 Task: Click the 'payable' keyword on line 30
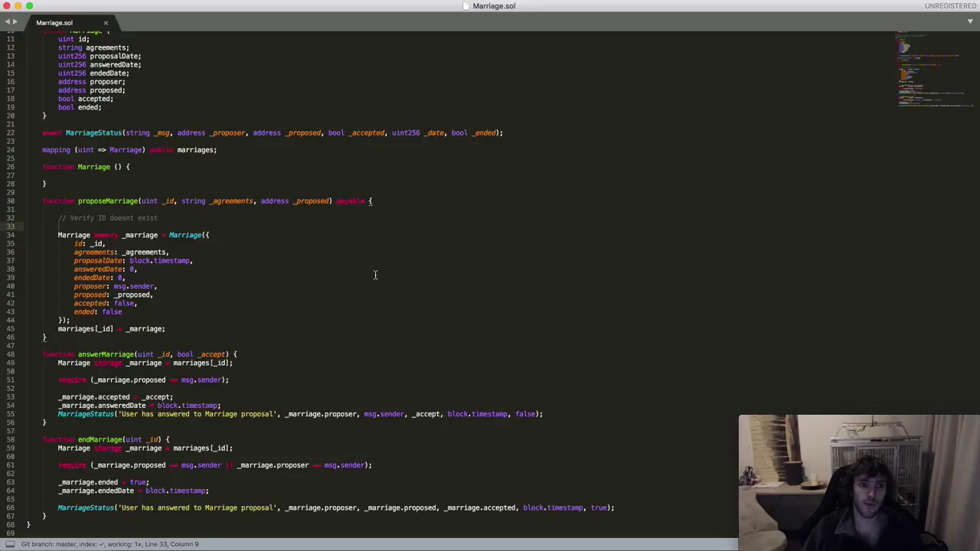tap(350, 201)
